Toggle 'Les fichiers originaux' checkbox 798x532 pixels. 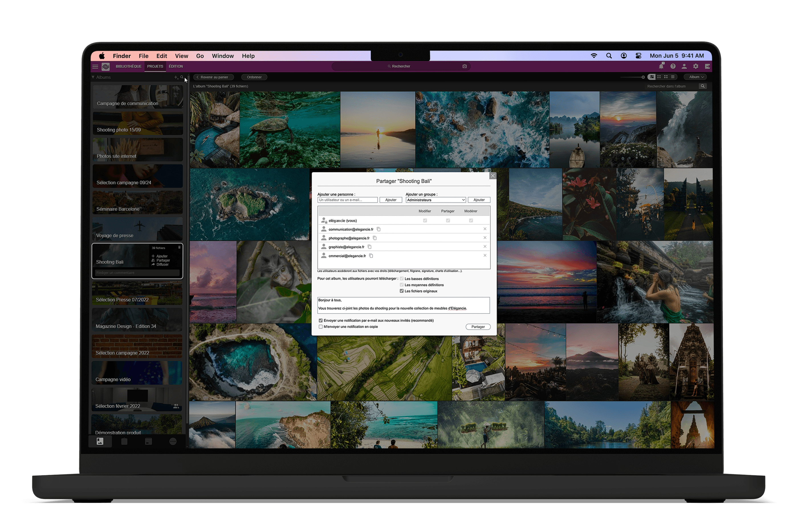pyautogui.click(x=402, y=291)
